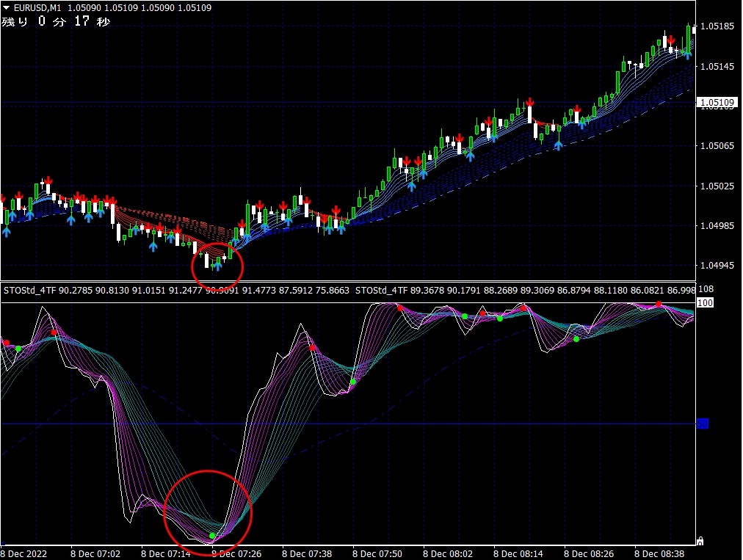Click the blue 50 level label
This screenshot has width=743, height=560.
pos(702,423)
